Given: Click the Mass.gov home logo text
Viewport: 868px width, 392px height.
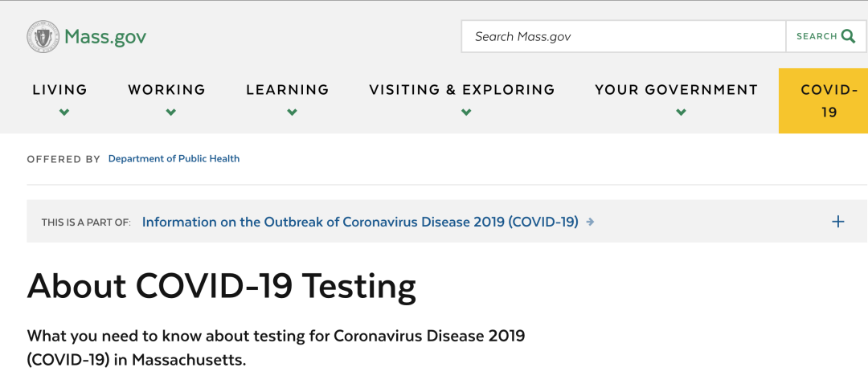Looking at the screenshot, I should pos(105,37).
